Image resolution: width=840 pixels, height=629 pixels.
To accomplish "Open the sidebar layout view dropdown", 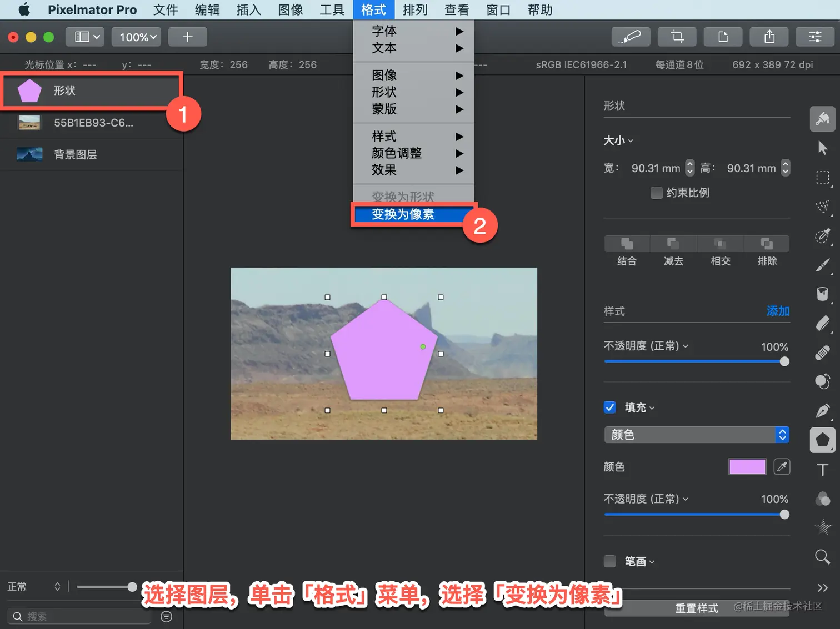I will [x=86, y=37].
